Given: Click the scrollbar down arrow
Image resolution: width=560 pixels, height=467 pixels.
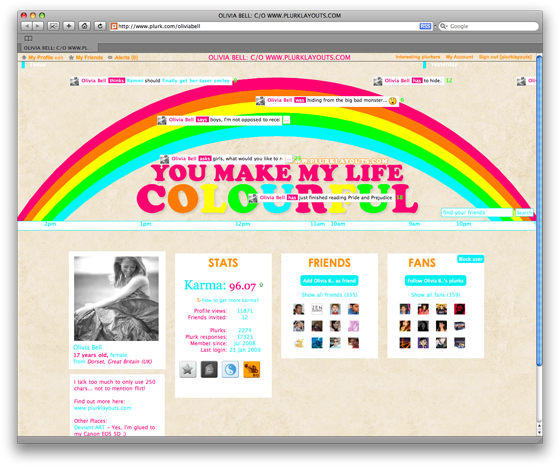Looking at the screenshot, I should click(x=539, y=432).
